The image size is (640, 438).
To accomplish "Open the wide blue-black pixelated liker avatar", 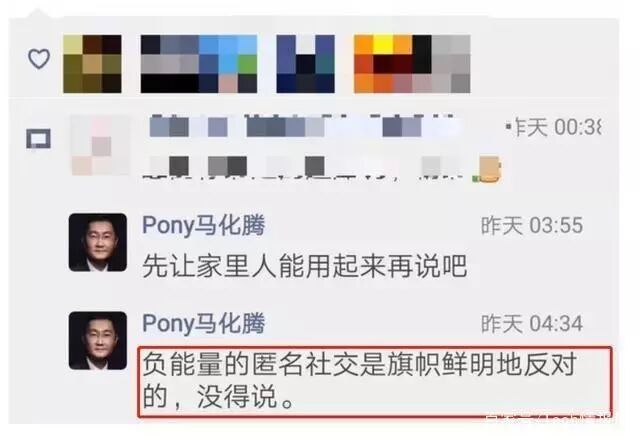I will coord(199,64).
